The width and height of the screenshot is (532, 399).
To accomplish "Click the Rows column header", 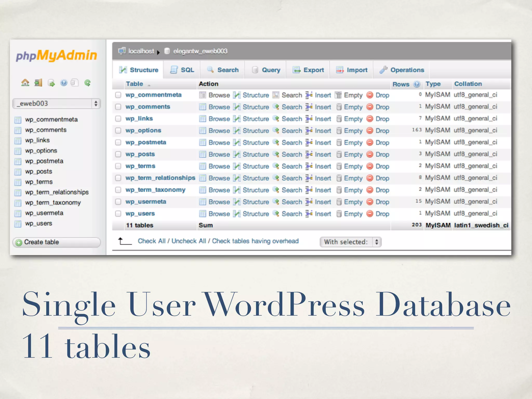I will (401, 84).
